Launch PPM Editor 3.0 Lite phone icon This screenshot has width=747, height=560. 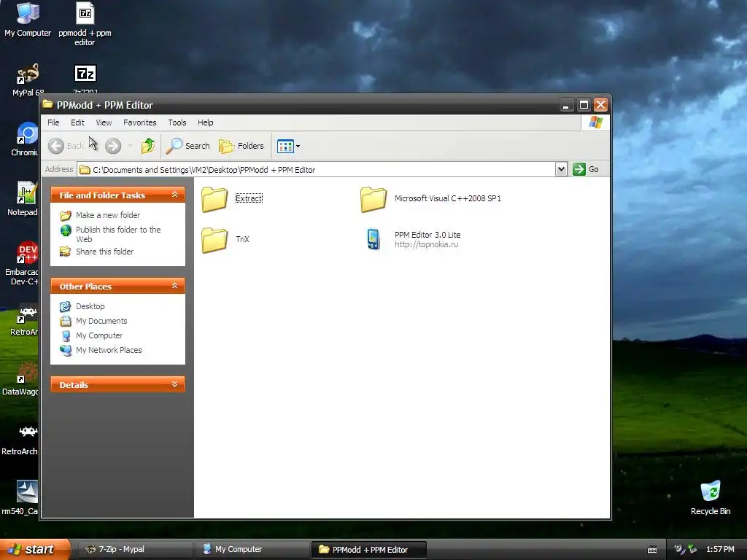pos(373,239)
